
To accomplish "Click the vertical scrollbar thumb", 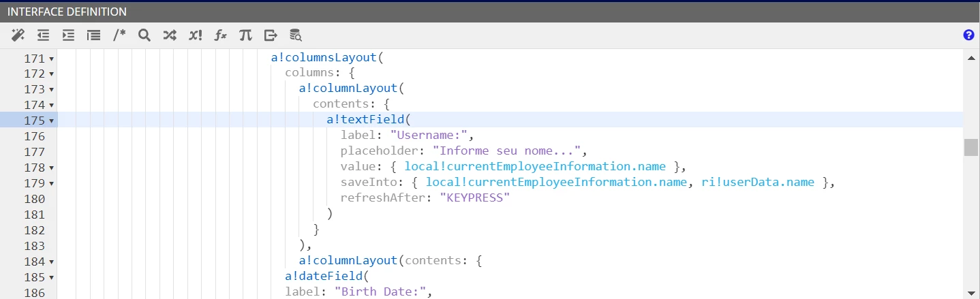I will [x=971, y=147].
